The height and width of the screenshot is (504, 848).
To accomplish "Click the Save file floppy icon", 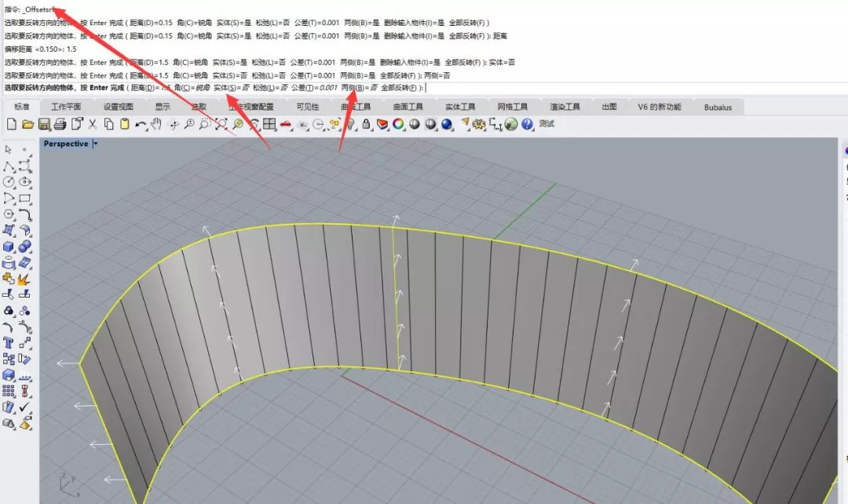I will [x=44, y=124].
